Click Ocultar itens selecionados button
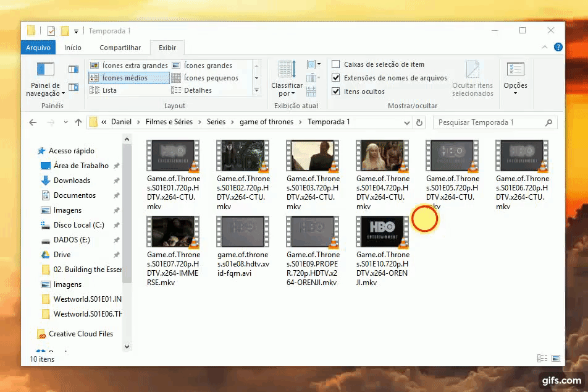Image resolution: width=588 pixels, height=392 pixels. point(472,79)
